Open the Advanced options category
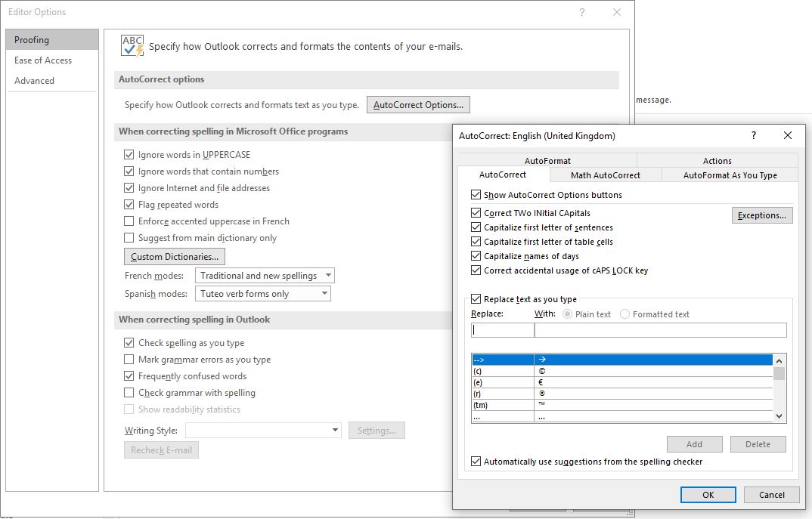812x519 pixels. pyautogui.click(x=51, y=80)
